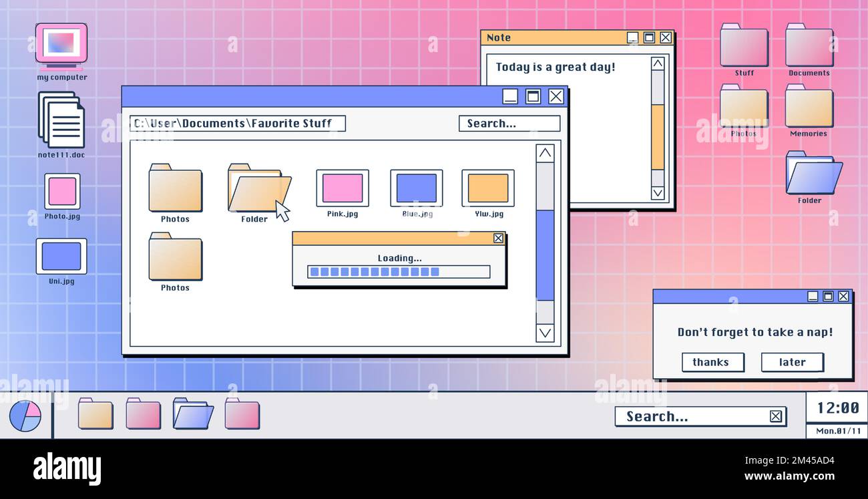Image resolution: width=868 pixels, height=499 pixels.
Task: Click Note window scrollbar down arrow
Action: 658,193
